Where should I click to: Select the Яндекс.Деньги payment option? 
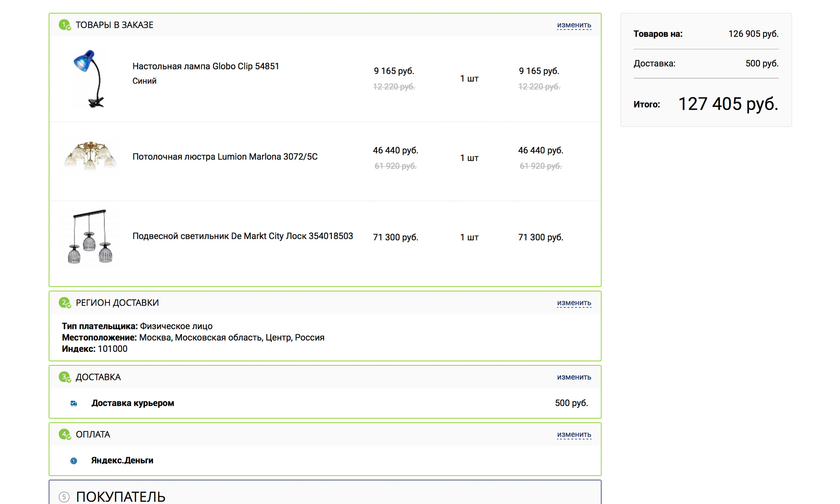[x=122, y=460]
